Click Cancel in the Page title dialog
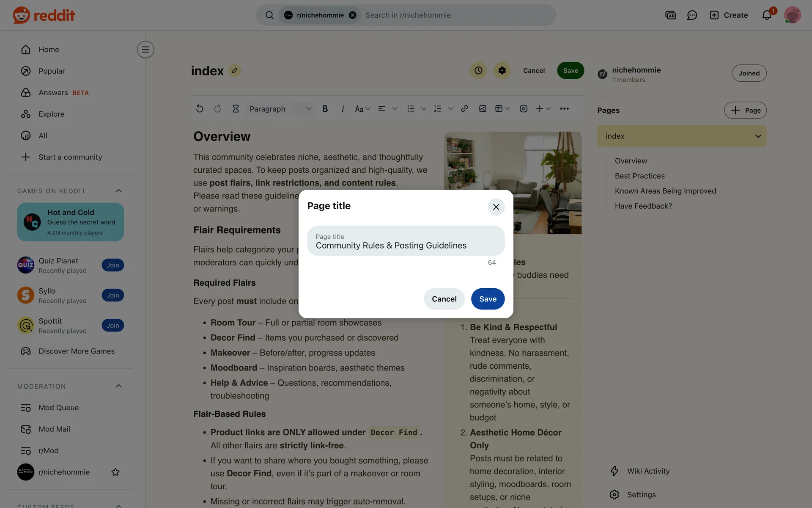 tap(444, 299)
